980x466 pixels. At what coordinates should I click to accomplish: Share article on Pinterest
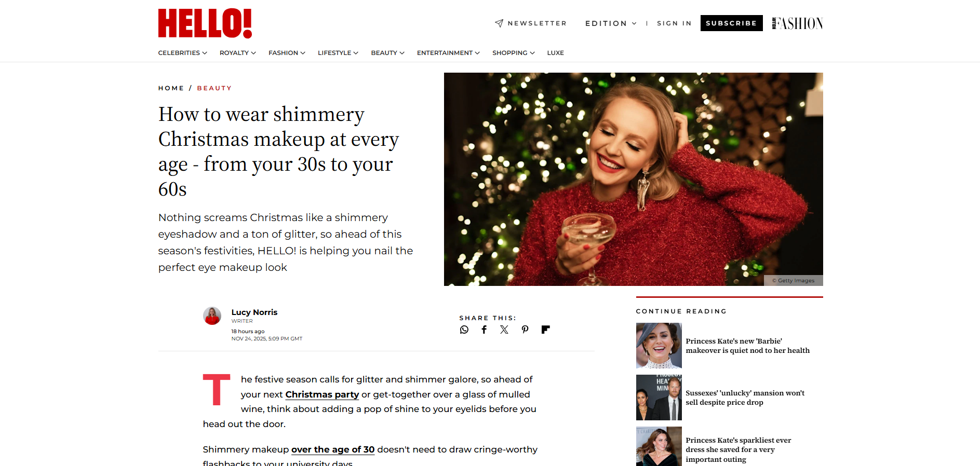pos(525,330)
